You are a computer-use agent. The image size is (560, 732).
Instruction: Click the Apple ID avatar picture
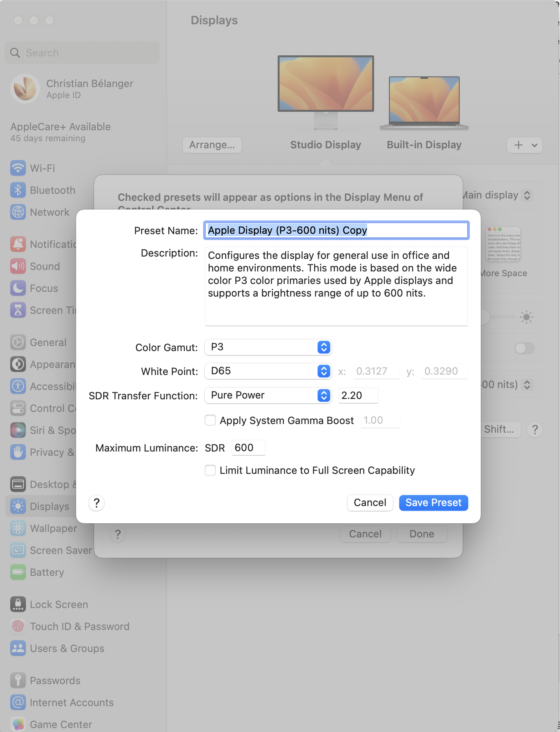pyautogui.click(x=25, y=89)
